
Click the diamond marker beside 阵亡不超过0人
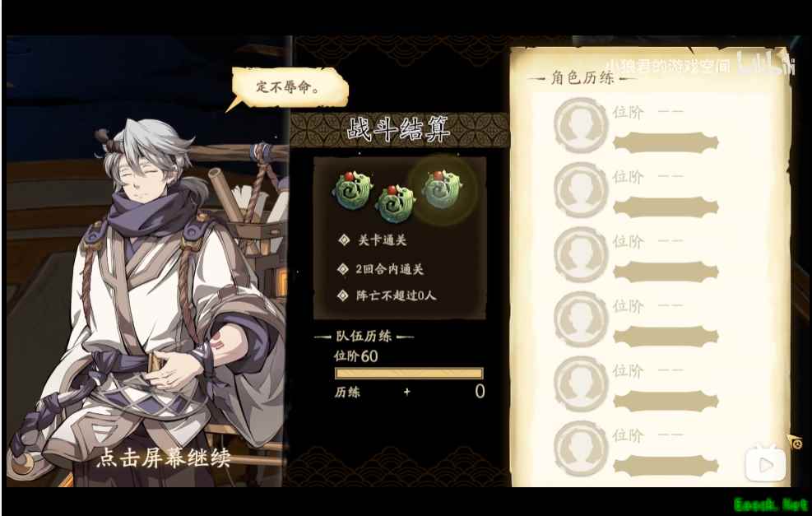coord(342,295)
